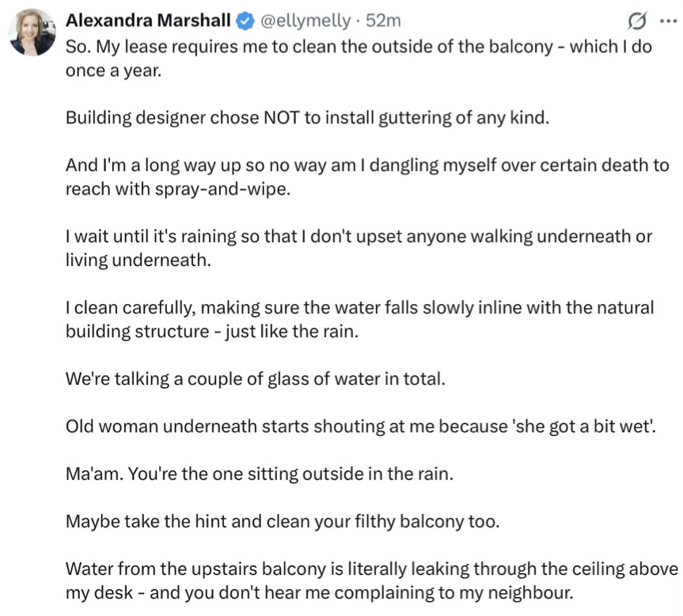Viewport: 683px width, 616px height.
Task: Click the 'Building designer chose NOT' sentence
Action: tap(307, 118)
